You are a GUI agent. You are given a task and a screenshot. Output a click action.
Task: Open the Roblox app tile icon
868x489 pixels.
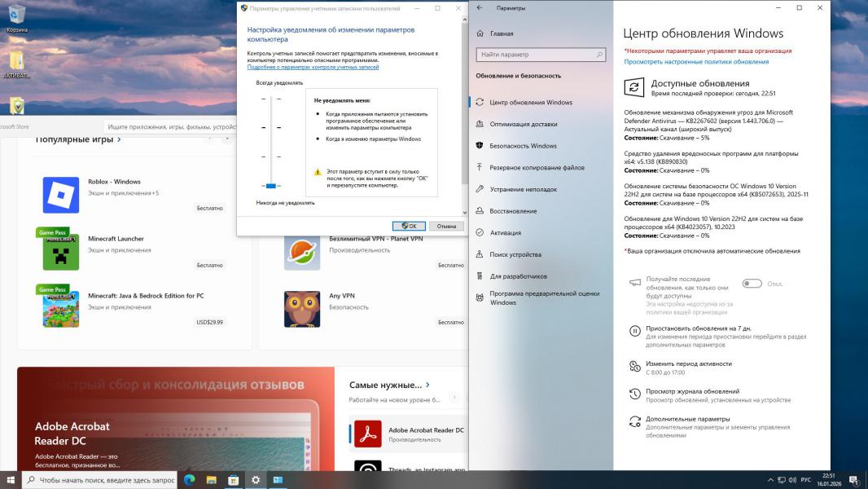61,195
